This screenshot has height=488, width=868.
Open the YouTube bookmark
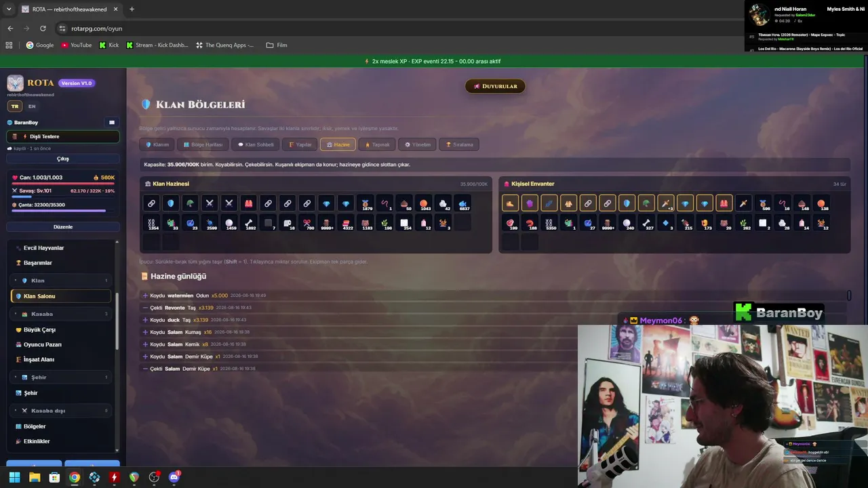(76, 45)
